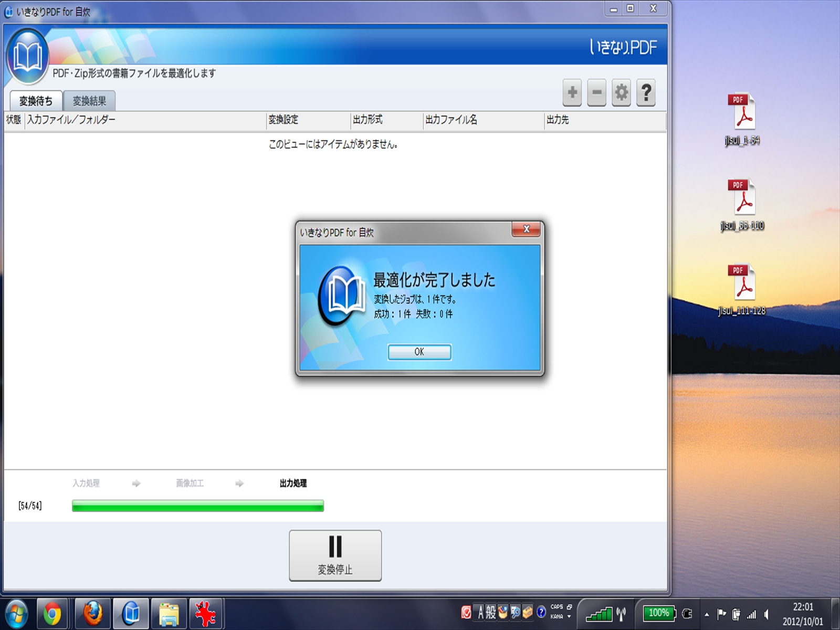
Task: Click the book icon inside the completion dialog
Action: [341, 295]
